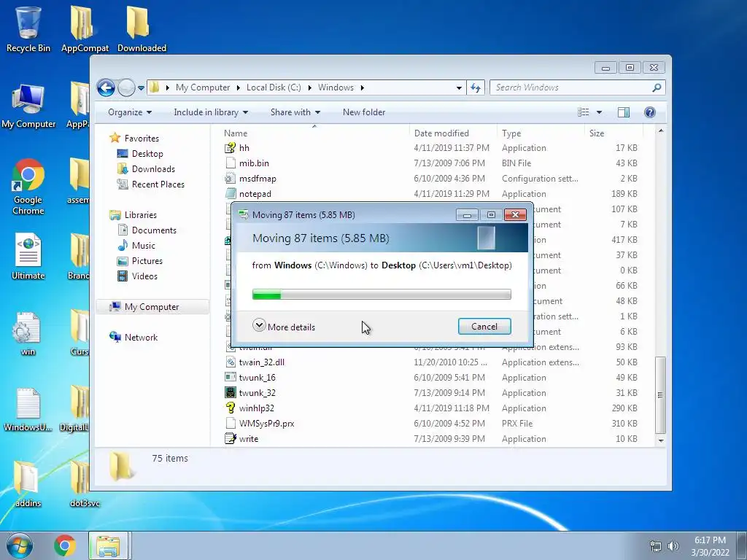Click the clock showing 6:17 PM
This screenshot has height=560, width=747.
pos(710,540)
